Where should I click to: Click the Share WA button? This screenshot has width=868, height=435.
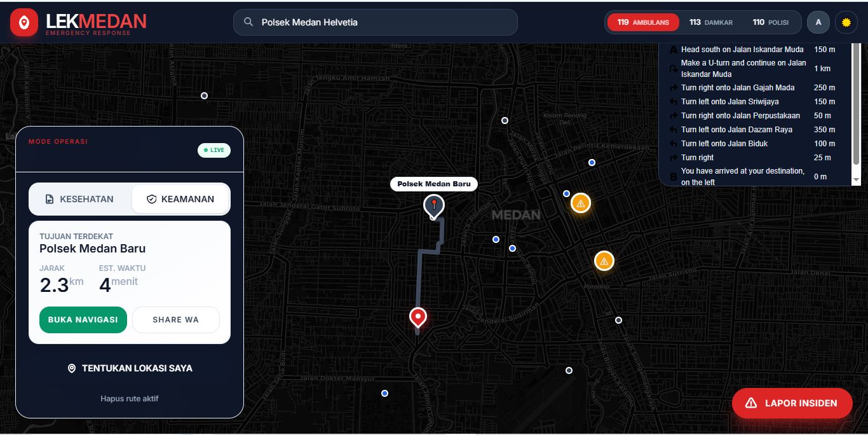[176, 320]
